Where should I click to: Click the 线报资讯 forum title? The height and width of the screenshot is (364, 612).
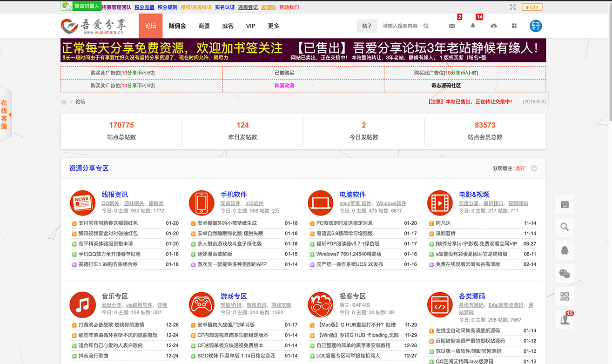tap(115, 195)
